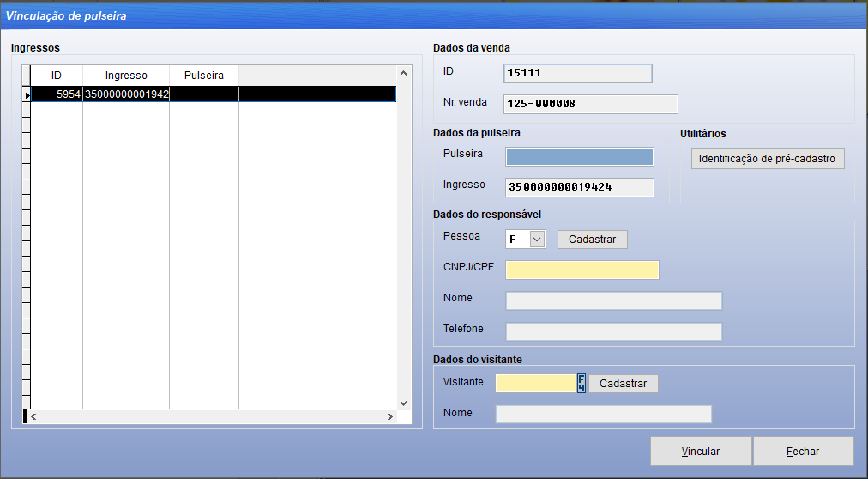The height and width of the screenshot is (479, 868).
Task: Click Cadastrar next to Pessoa
Action: click(x=592, y=240)
